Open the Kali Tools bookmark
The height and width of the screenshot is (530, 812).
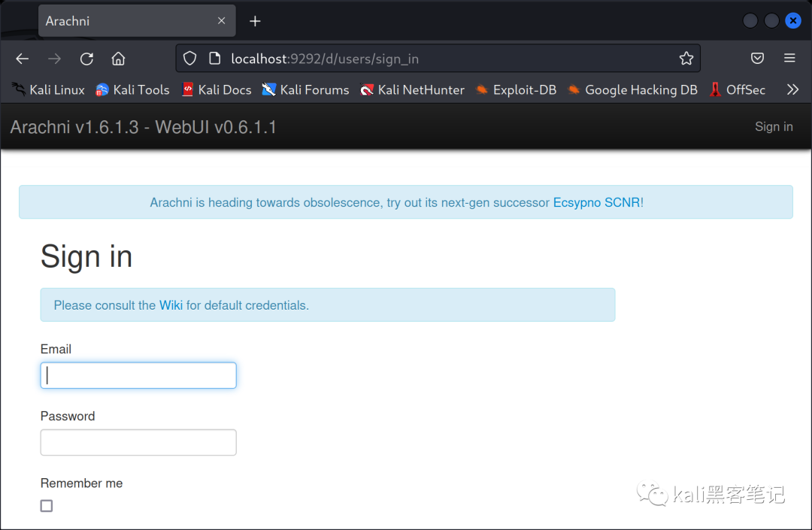coord(133,89)
